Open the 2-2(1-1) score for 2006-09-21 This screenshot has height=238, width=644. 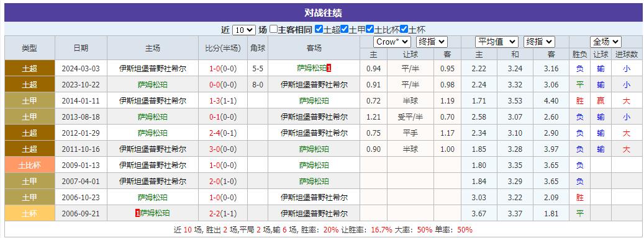pos(223,213)
